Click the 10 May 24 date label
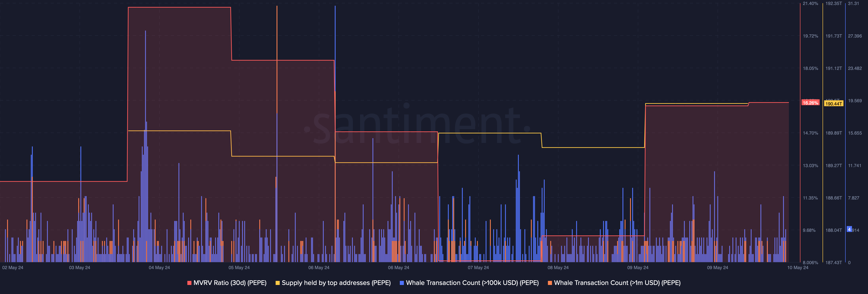 coord(797,268)
